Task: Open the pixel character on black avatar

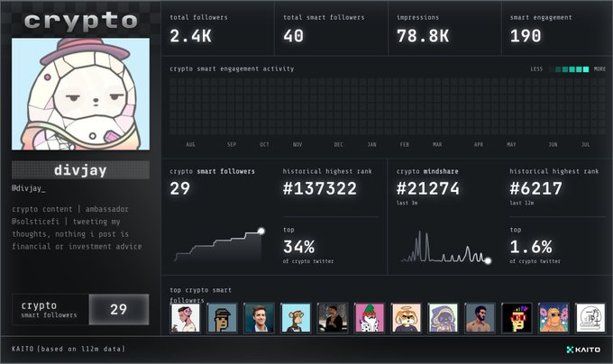Action: pos(517,318)
